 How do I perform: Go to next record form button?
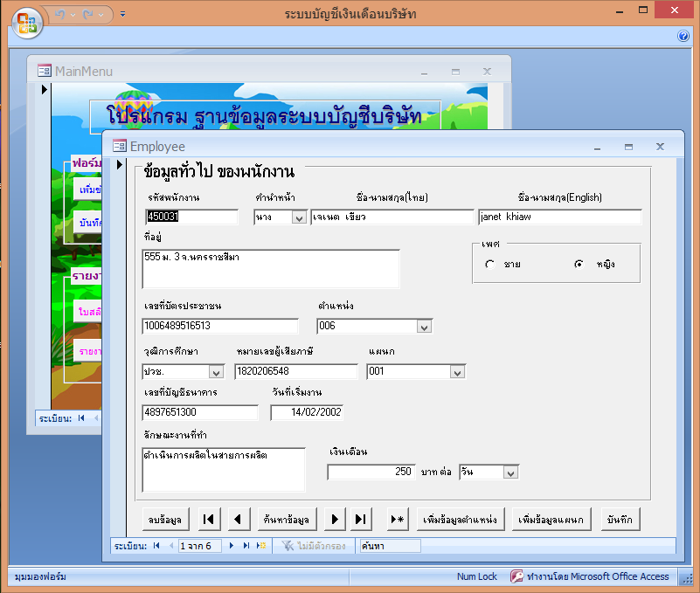(335, 519)
